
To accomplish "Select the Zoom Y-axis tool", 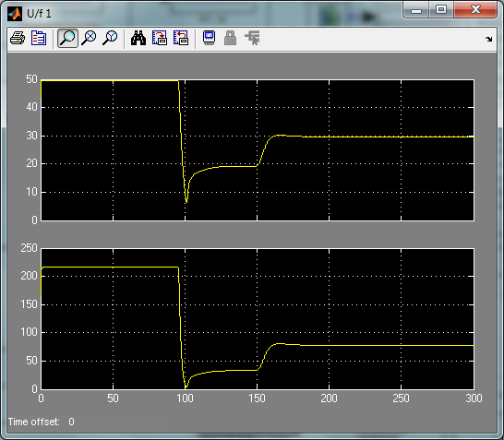I will pos(110,38).
